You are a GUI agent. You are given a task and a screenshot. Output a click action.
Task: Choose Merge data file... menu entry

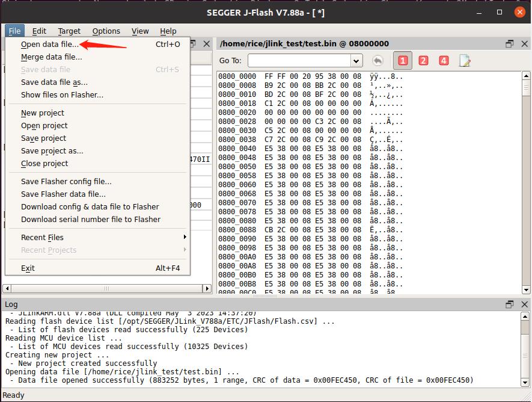[98, 57]
